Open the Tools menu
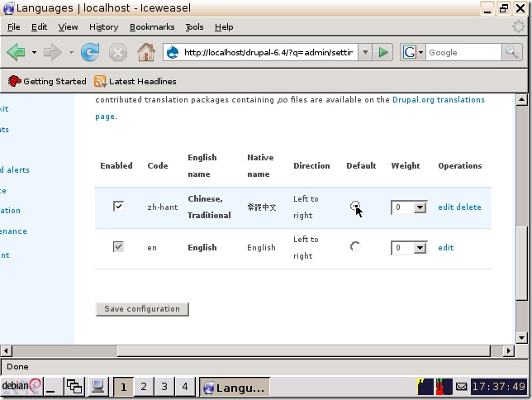The width and height of the screenshot is (532, 400). coord(194,26)
